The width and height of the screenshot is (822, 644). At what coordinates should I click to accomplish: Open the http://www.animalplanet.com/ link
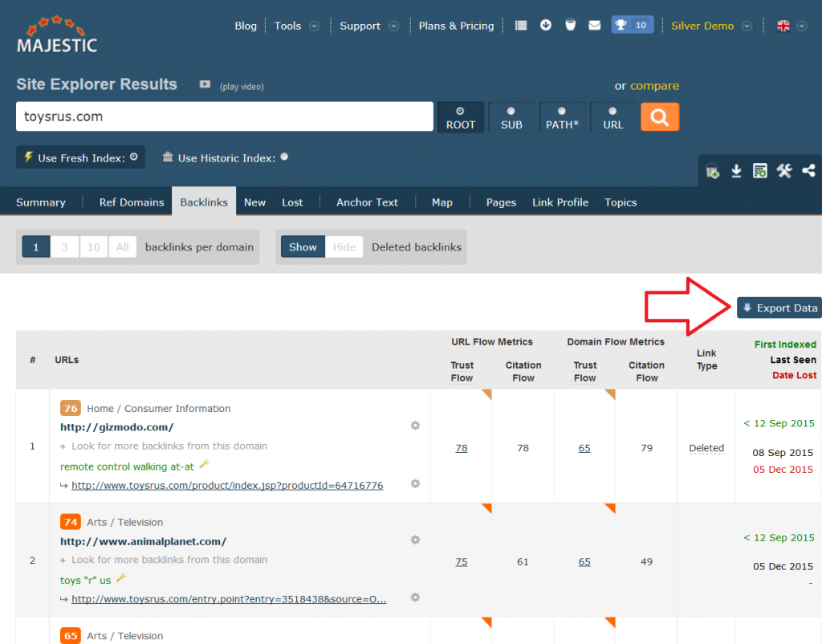143,541
